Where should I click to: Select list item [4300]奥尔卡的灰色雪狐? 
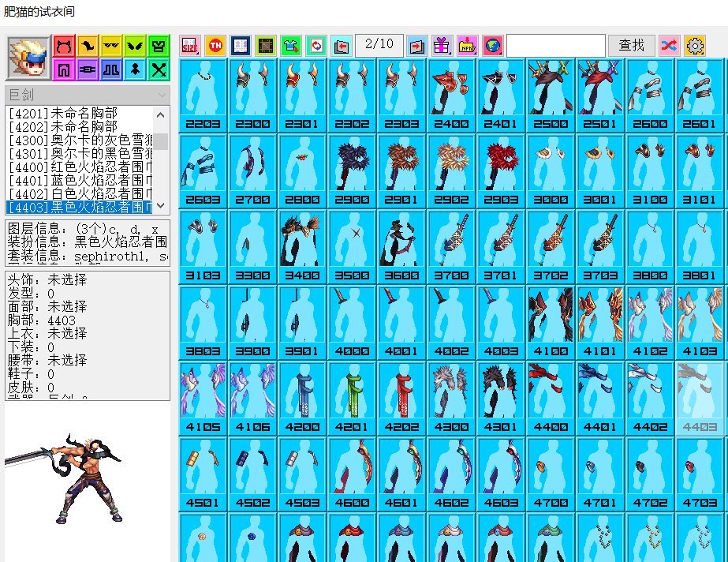tap(80, 140)
